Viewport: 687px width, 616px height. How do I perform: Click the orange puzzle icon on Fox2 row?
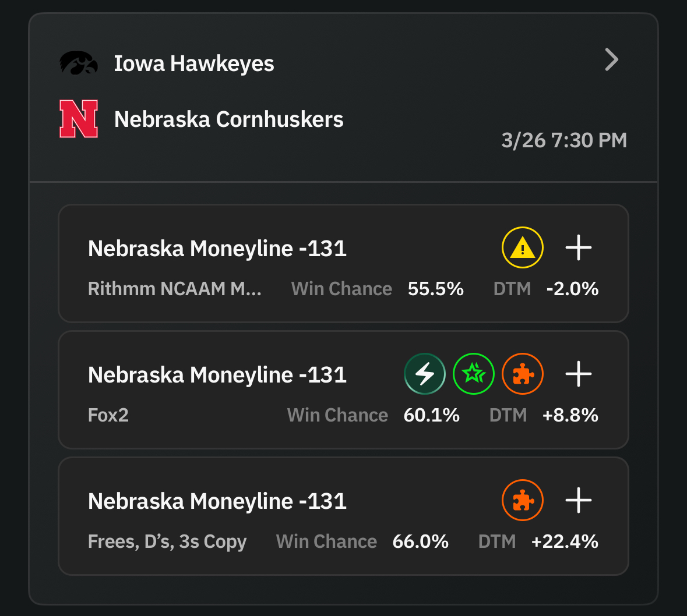(x=523, y=374)
